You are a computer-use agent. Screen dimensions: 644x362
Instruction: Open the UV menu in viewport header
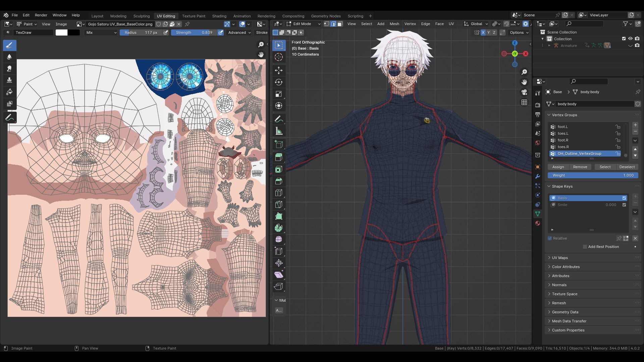click(451, 24)
